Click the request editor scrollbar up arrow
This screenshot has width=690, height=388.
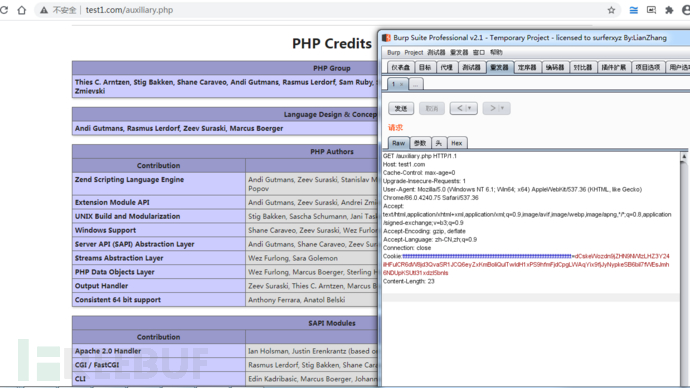pyautogui.click(x=684, y=156)
